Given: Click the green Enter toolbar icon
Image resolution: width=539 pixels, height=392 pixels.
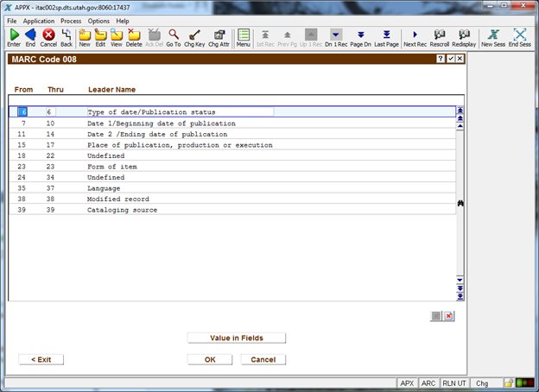Looking at the screenshot, I should [14, 37].
